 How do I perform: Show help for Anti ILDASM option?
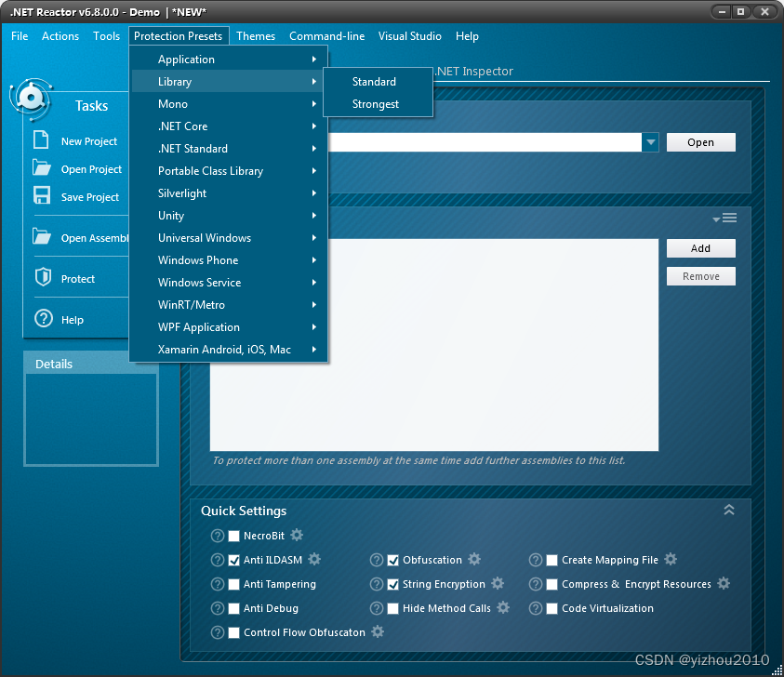pos(218,560)
